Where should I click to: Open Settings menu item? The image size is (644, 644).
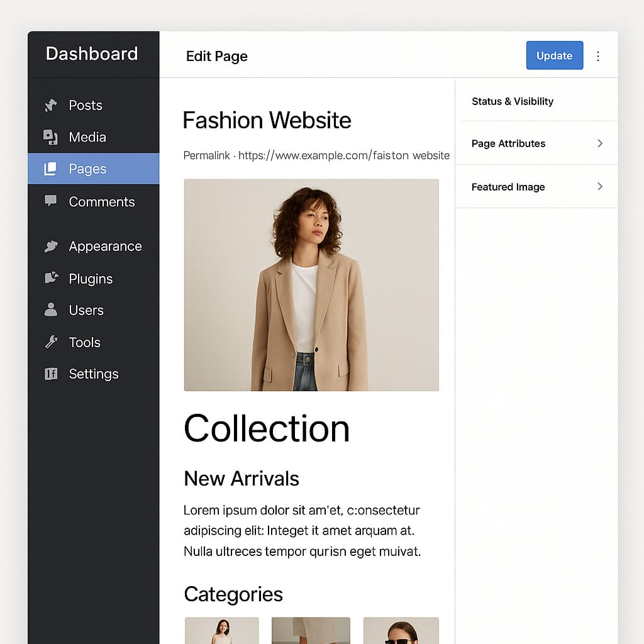click(x=94, y=374)
